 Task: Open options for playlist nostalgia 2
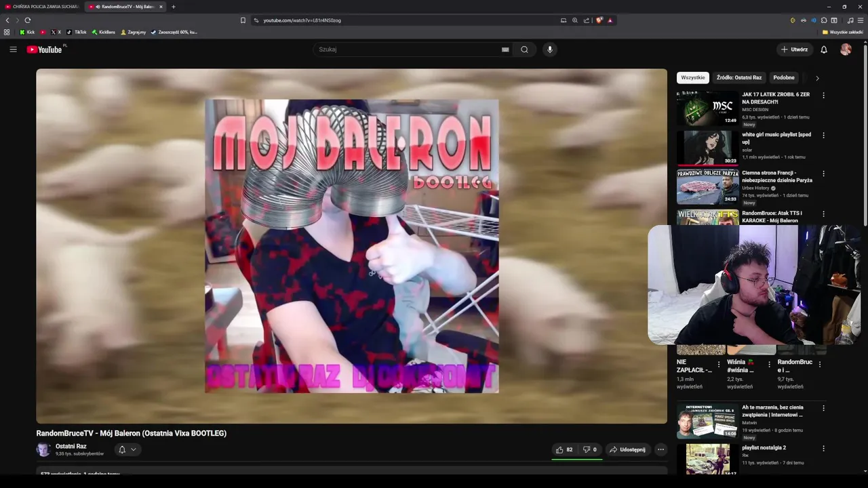(x=824, y=449)
